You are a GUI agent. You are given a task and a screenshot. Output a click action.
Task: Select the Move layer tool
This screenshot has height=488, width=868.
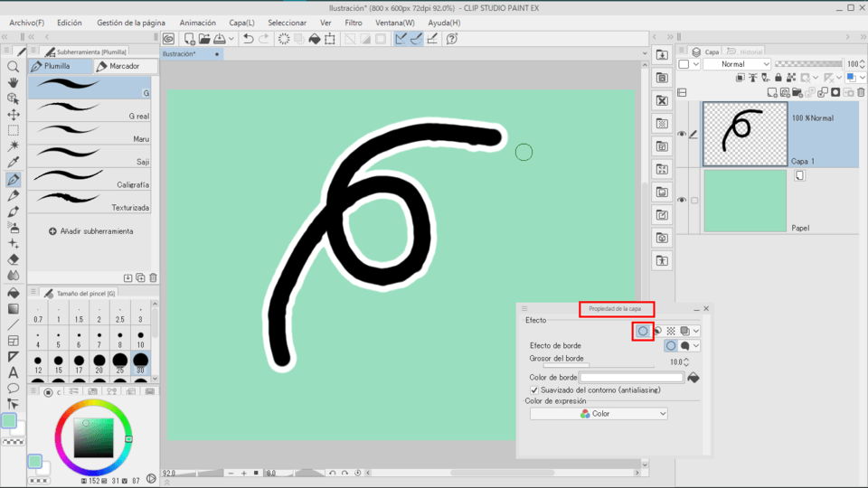click(x=14, y=115)
